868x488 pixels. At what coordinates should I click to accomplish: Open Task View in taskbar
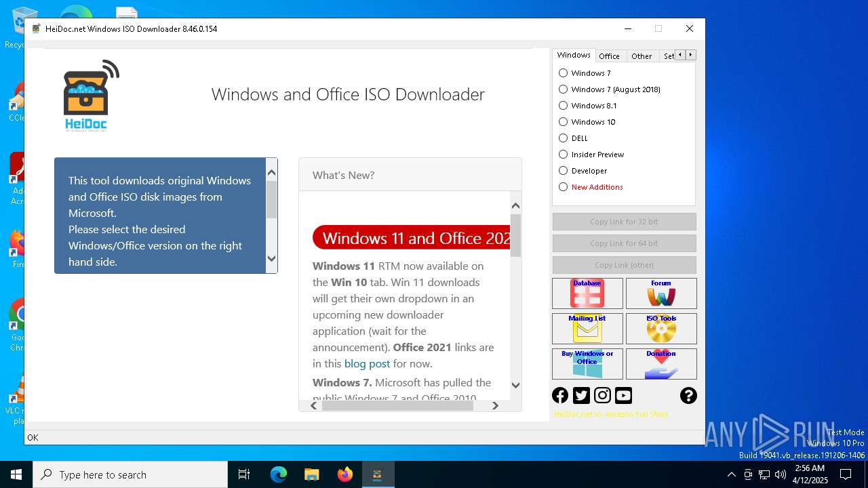coord(244,474)
